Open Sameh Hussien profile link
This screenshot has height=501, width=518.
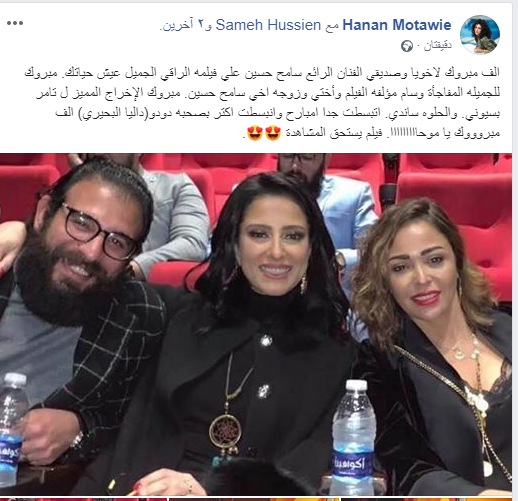click(268, 25)
